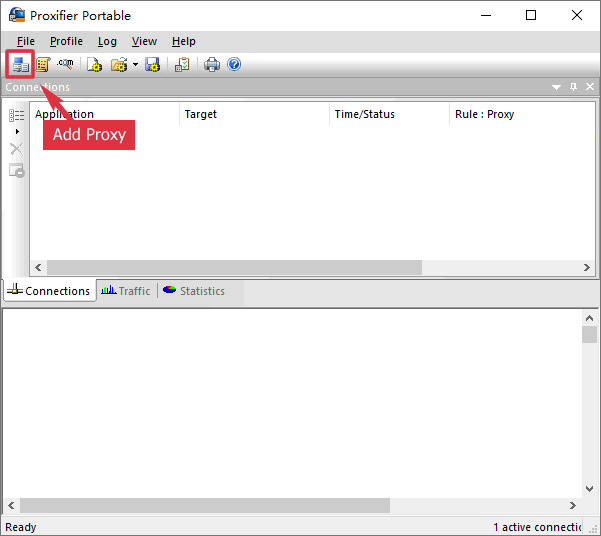601x536 pixels.
Task: Open the File menu
Action: pos(26,41)
